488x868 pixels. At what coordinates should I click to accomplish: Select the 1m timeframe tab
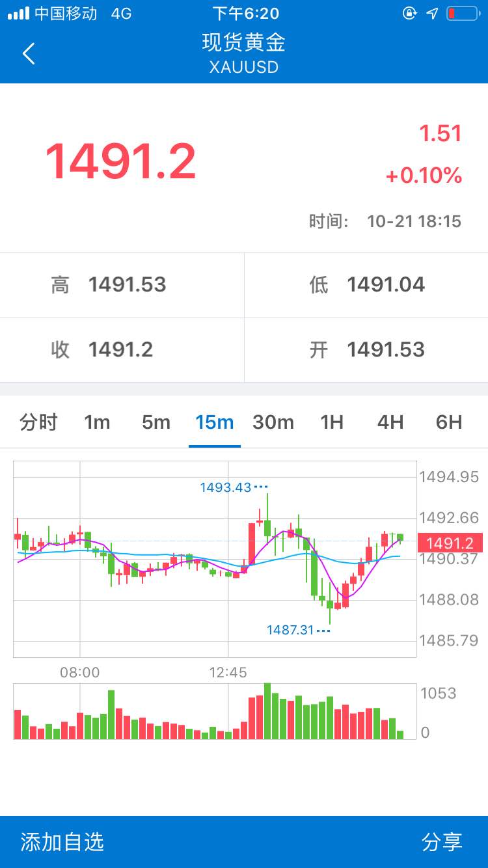pyautogui.click(x=97, y=422)
